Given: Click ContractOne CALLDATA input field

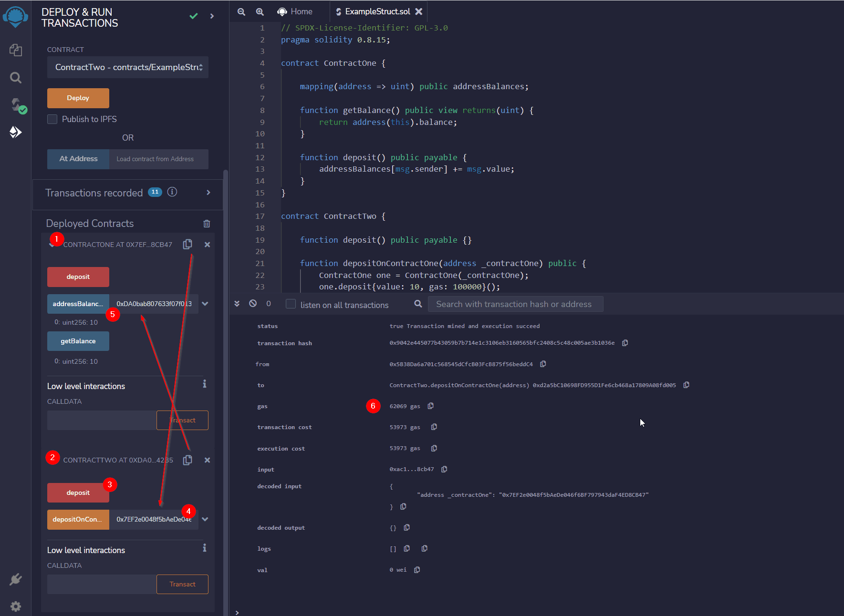Looking at the screenshot, I should [x=102, y=420].
